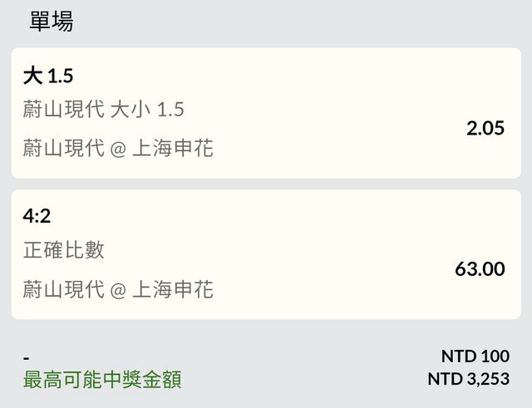Click 蔚山現代 team name in the 4:2 card
This screenshot has height=408, width=532.
tap(63, 289)
